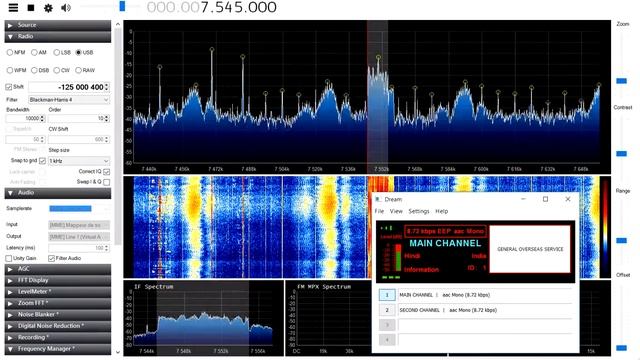Click the Latency (ms) field
640x360 pixels.
click(x=79, y=248)
